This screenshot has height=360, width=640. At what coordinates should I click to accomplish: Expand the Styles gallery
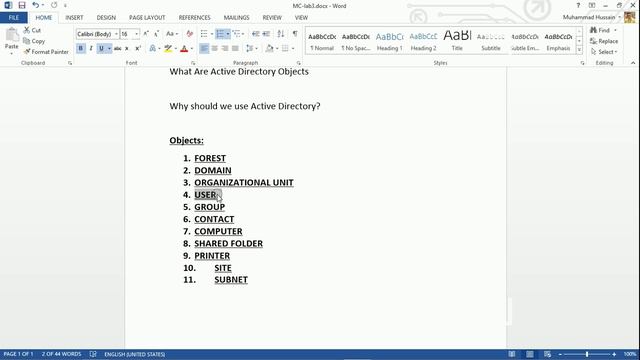click(579, 50)
